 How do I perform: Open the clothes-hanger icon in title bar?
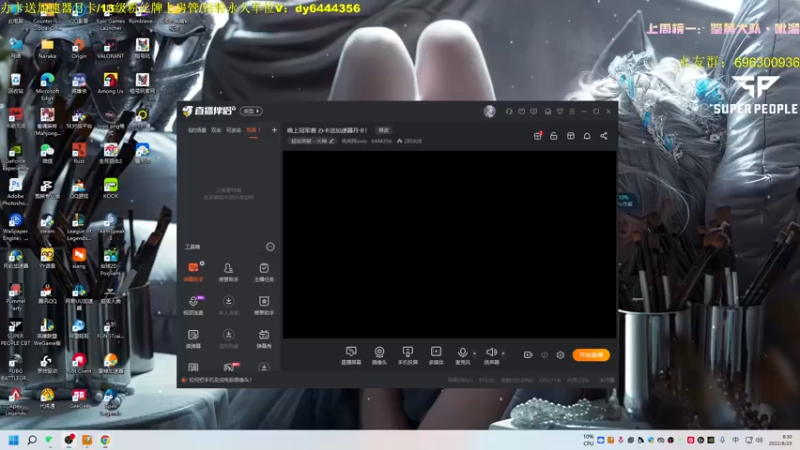click(560, 111)
